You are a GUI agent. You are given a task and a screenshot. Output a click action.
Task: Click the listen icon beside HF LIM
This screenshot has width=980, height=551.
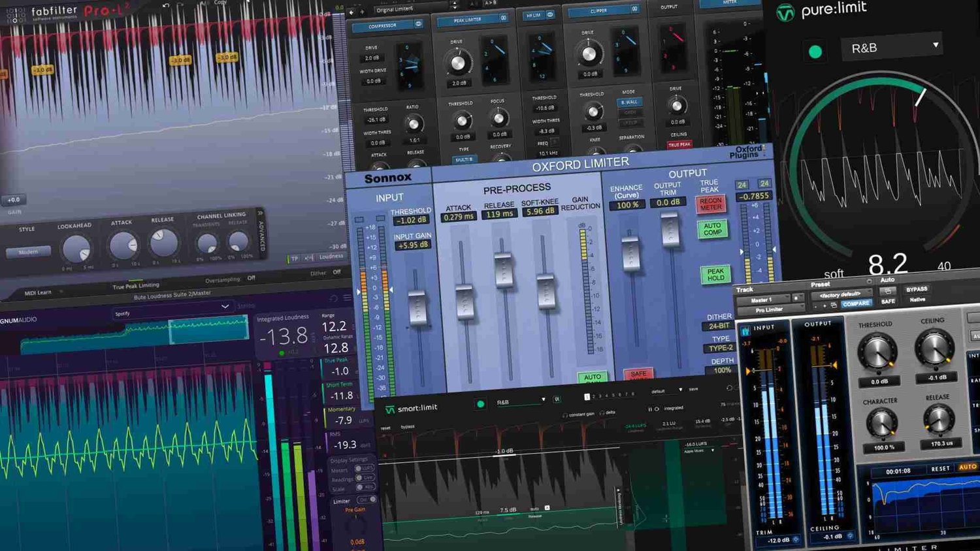(x=550, y=15)
